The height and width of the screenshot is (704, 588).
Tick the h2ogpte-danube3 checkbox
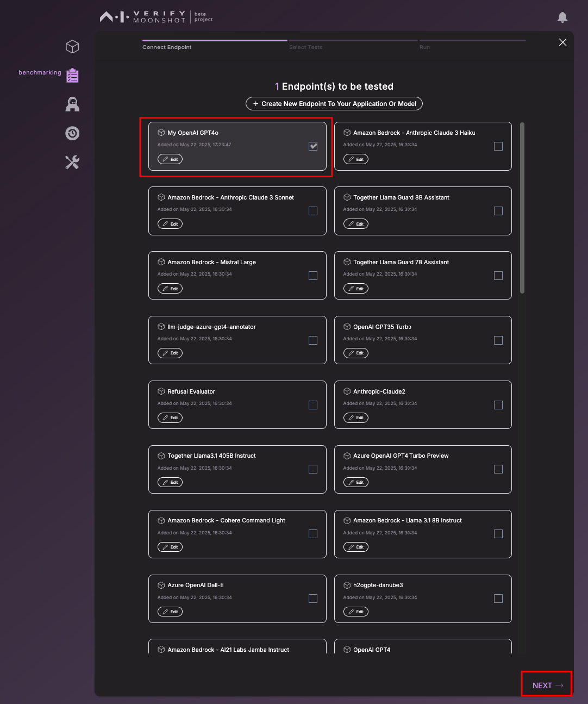[x=498, y=599]
